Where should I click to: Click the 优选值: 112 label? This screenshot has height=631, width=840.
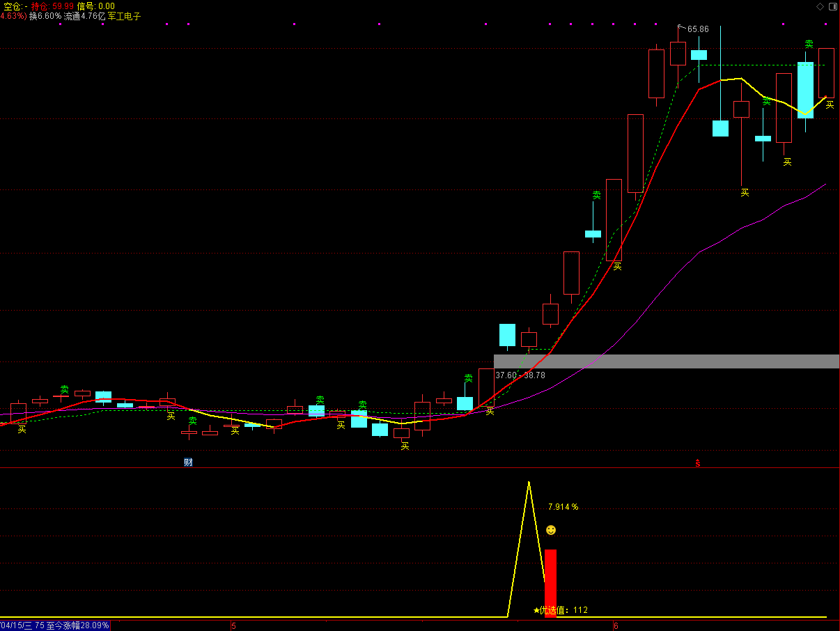(564, 610)
